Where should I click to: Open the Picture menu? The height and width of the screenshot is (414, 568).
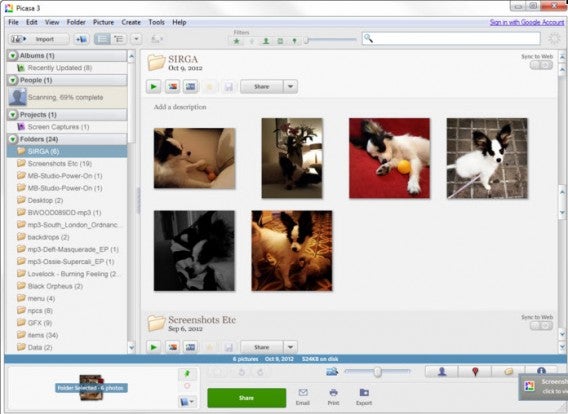(103, 22)
